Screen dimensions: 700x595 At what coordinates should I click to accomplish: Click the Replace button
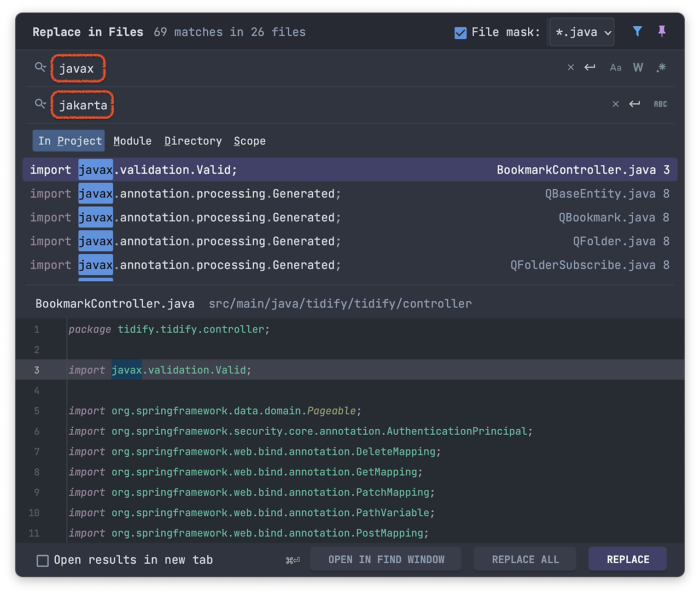click(x=628, y=559)
